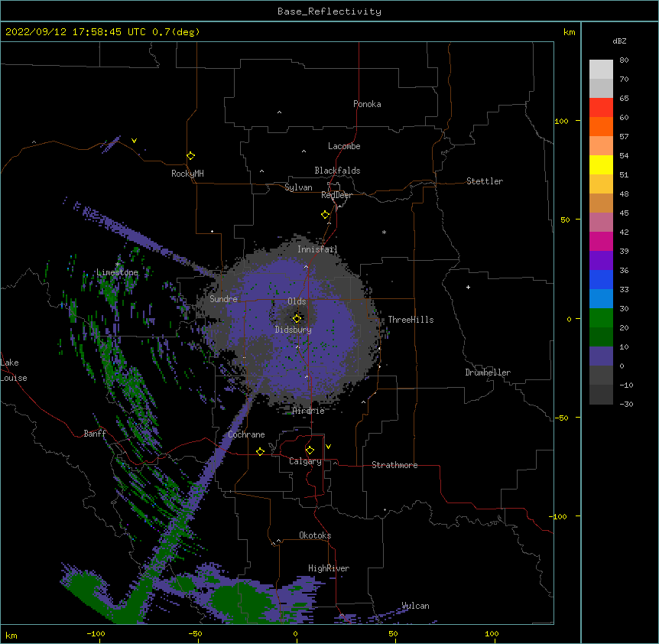Select the 54 dBZ yellow legend swatch
The image size is (659, 644).
[601, 164]
